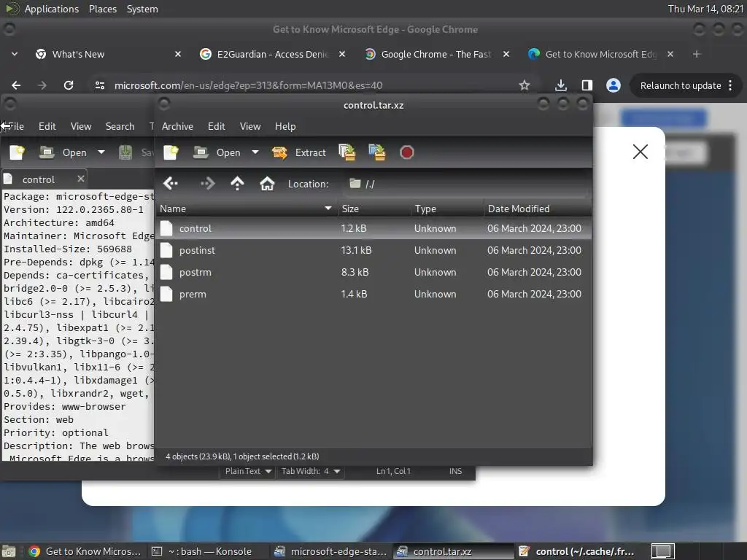The image size is (747, 560).
Task: Switch to microsoft-edge-sta... taskbar window
Action: pyautogui.click(x=331, y=551)
